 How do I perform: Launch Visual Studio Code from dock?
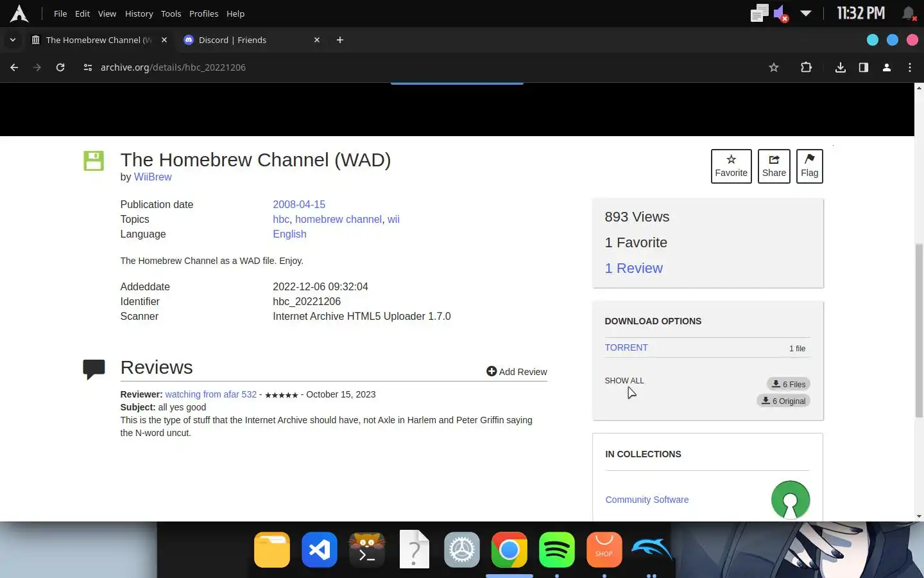pos(320,550)
